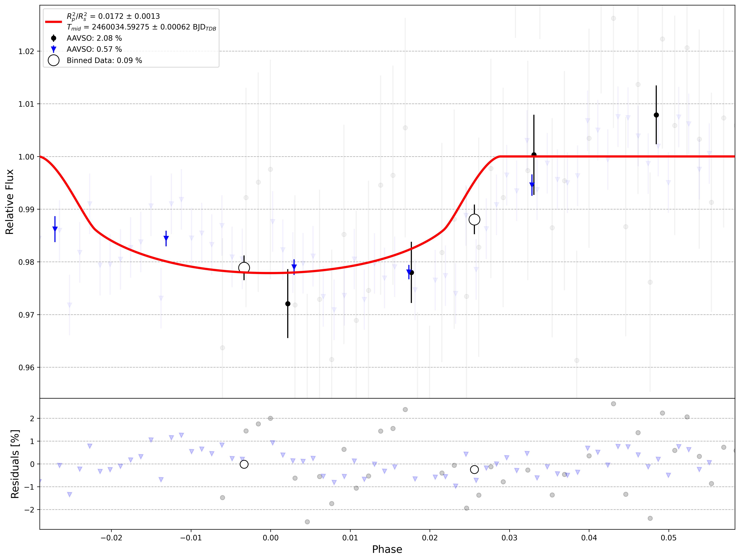Viewport: 740px width, 560px height.
Task: Click the 1.00 tick label on the flux axis
Action: [x=27, y=157]
